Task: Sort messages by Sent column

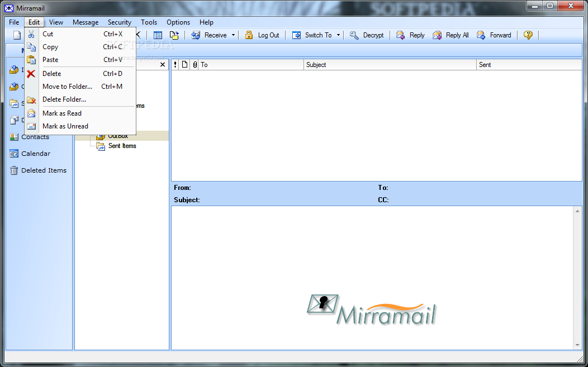Action: pos(529,64)
